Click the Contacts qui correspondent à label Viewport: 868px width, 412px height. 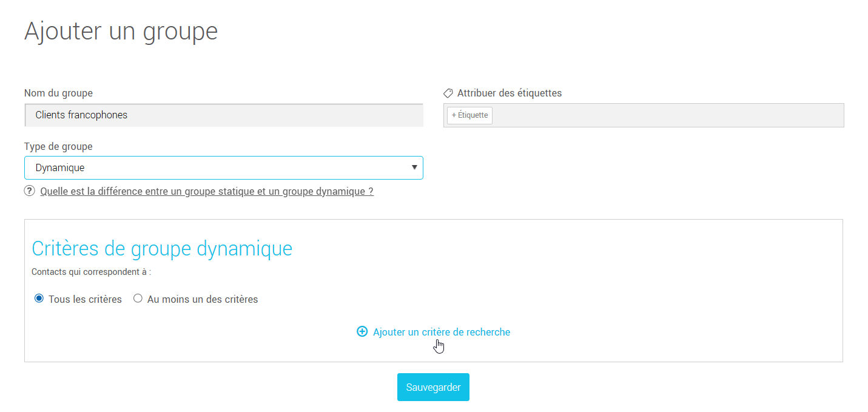coord(92,271)
